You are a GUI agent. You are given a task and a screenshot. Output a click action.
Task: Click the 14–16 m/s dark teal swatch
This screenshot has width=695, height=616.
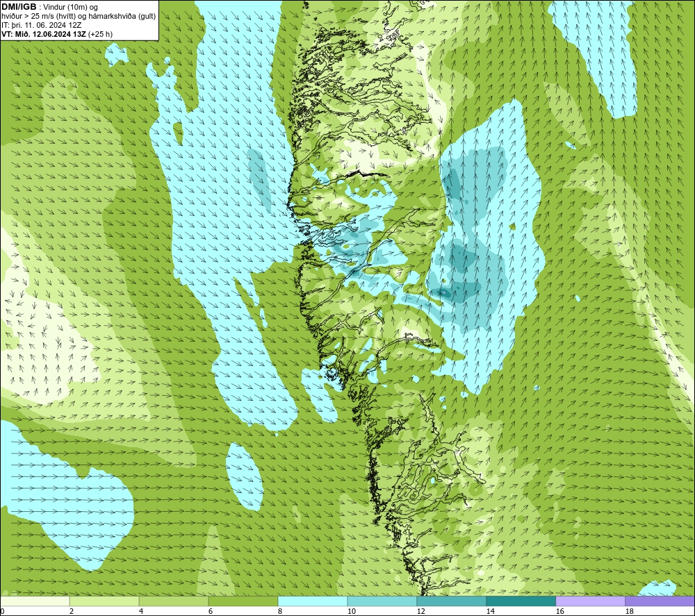coord(521,601)
